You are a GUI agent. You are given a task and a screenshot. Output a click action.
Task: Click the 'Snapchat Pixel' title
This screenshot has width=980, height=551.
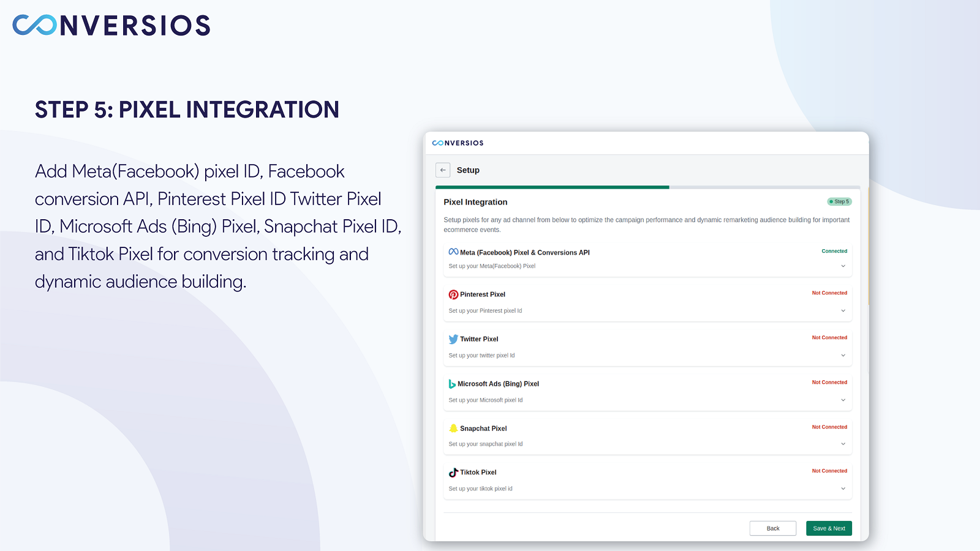483,429
